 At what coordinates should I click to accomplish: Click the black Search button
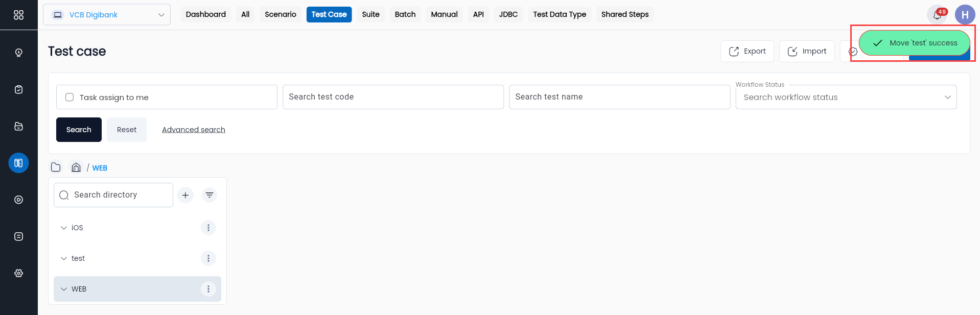click(79, 130)
